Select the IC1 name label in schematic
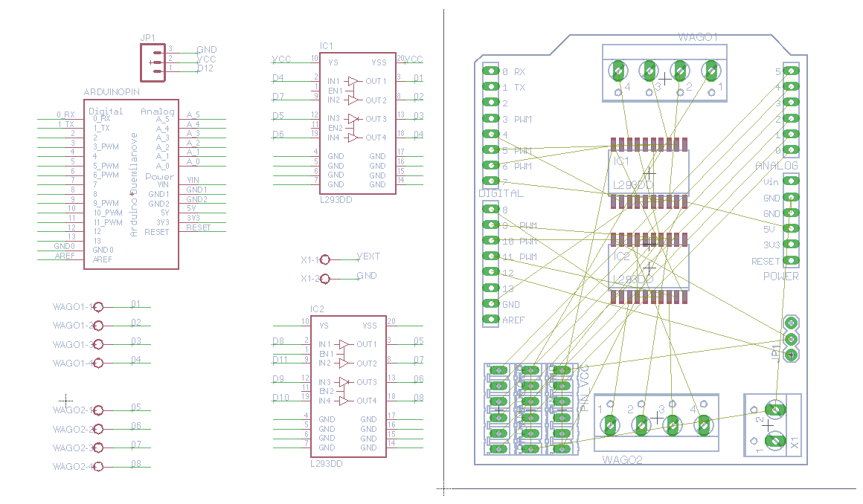The image size is (863, 504). (327, 45)
